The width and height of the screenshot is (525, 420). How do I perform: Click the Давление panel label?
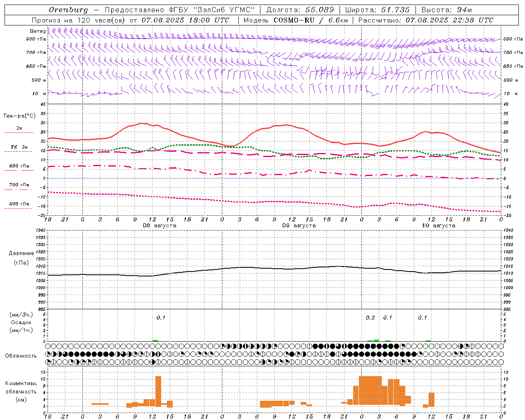coord(21,253)
